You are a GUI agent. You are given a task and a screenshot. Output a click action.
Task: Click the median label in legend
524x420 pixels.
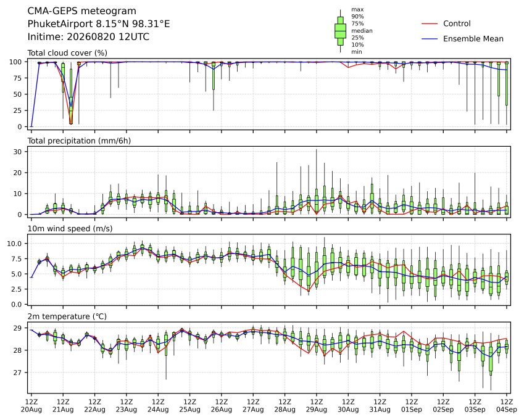362,31
